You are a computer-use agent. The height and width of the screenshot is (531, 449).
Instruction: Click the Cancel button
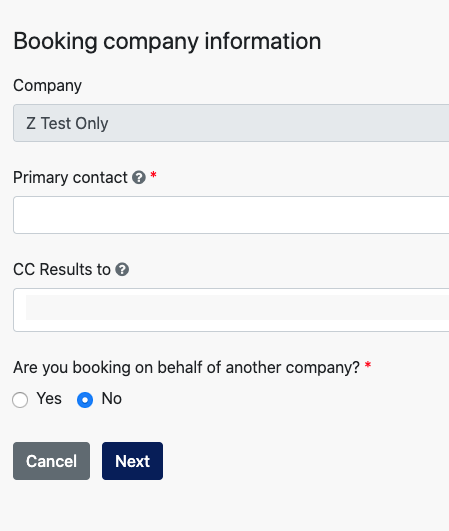coord(51,461)
